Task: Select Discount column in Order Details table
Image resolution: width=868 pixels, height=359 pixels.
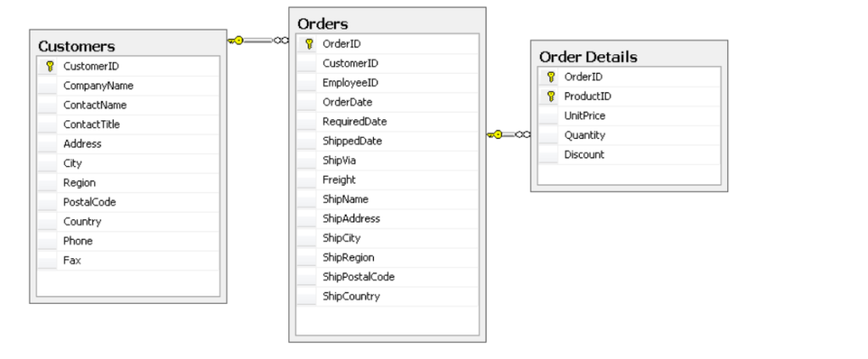Action: click(x=629, y=154)
